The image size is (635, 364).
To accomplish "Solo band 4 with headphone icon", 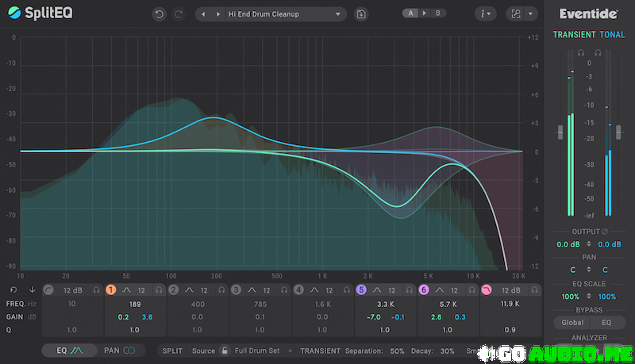I will pos(347,290).
